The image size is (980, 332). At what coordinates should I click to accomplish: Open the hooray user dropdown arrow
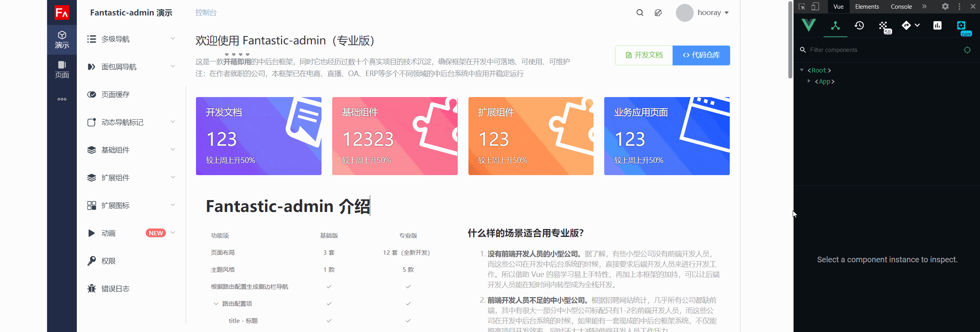point(727,13)
